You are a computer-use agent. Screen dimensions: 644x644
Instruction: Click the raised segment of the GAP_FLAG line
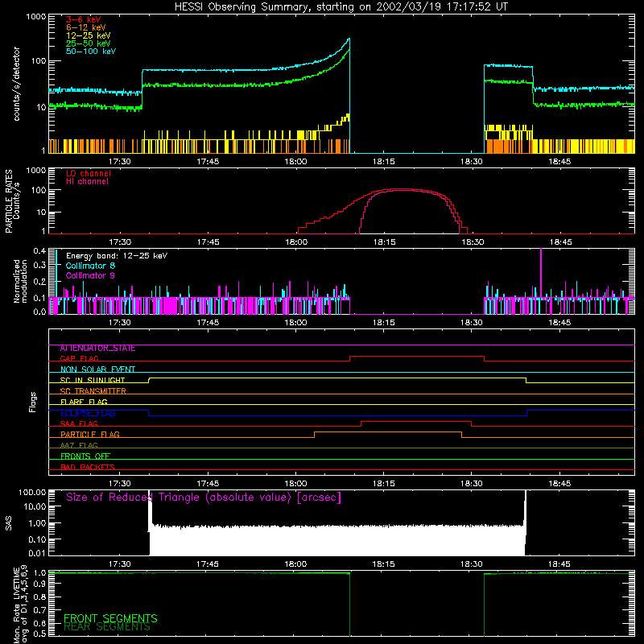coord(417,357)
